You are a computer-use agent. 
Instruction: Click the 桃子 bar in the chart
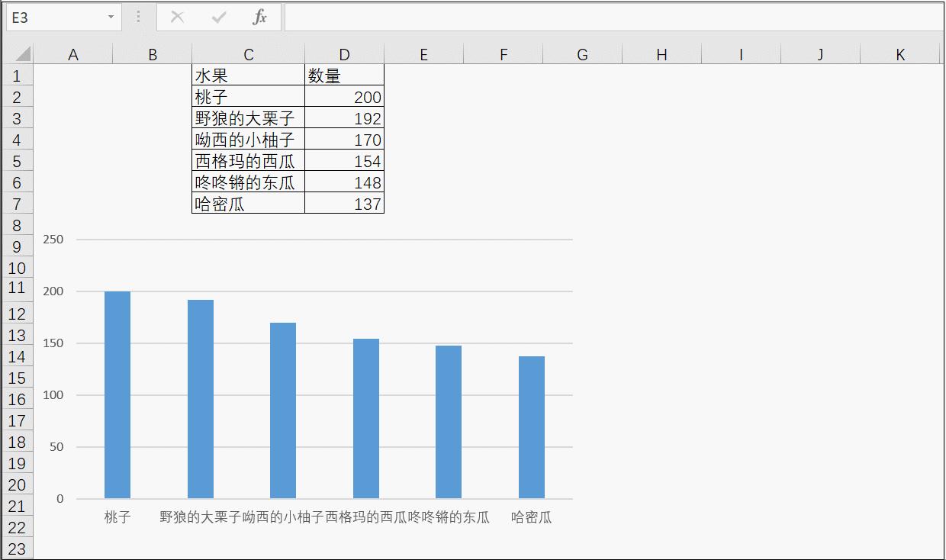click(117, 395)
